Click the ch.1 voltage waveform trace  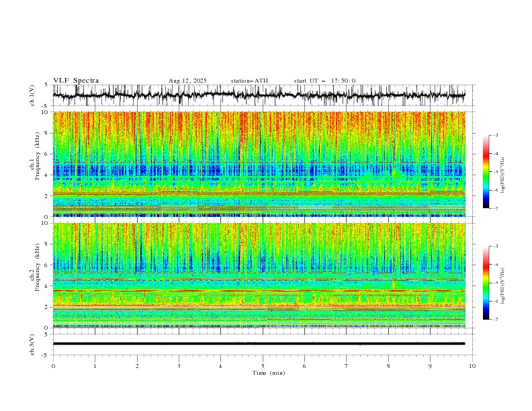[259, 95]
